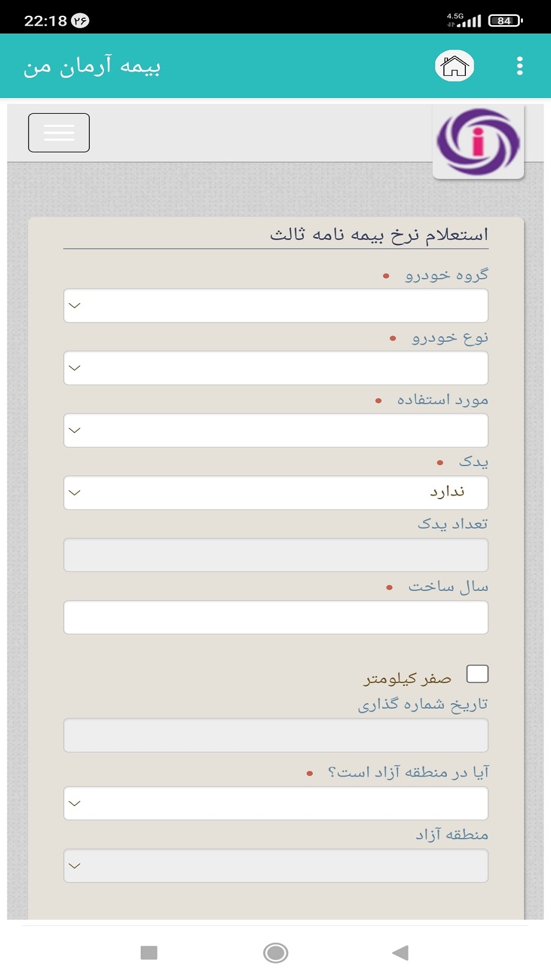The width and height of the screenshot is (551, 980).
Task: Tap the استعلام نرخ بیمه نامه ثالث heading
Action: click(380, 235)
